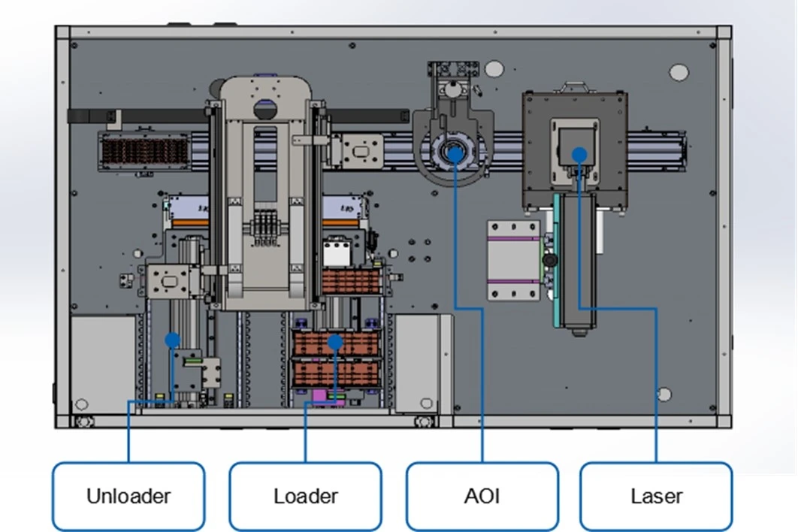Image resolution: width=798 pixels, height=532 pixels.
Task: Click the blue dot marking the Unloader
Action: tap(173, 340)
